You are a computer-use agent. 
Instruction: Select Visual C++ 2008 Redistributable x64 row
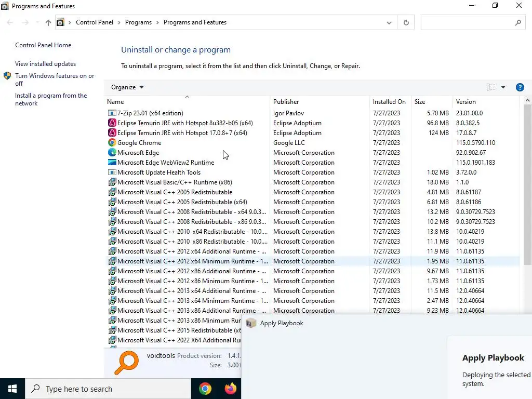(x=313, y=211)
